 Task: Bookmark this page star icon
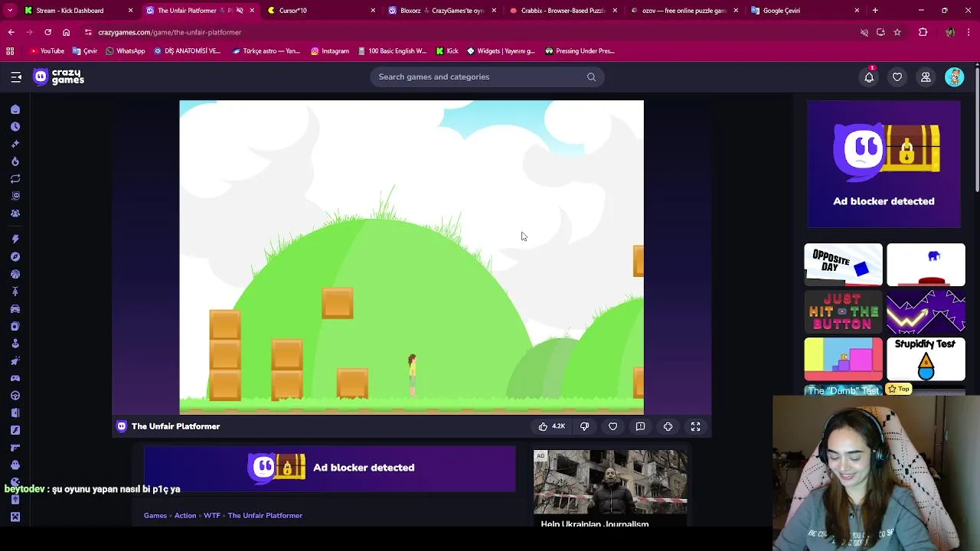tap(897, 32)
